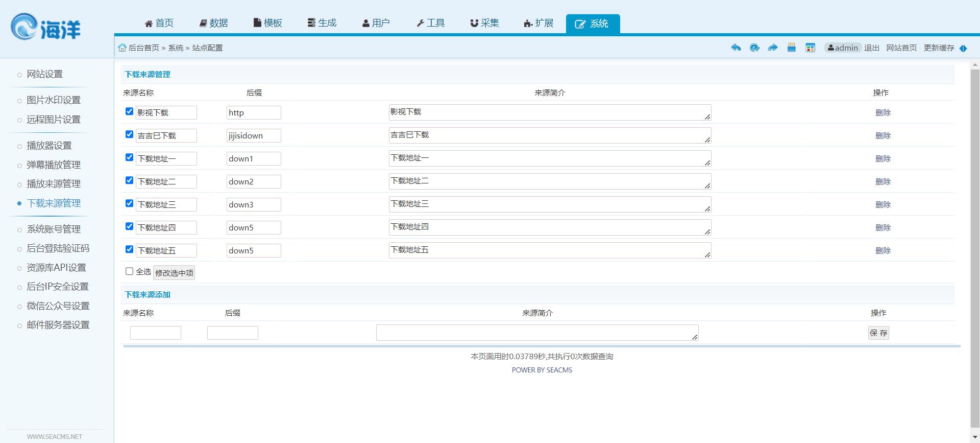Click the toolbox icon in toolbar
Viewport: 980px width, 443px height.
tap(792, 48)
